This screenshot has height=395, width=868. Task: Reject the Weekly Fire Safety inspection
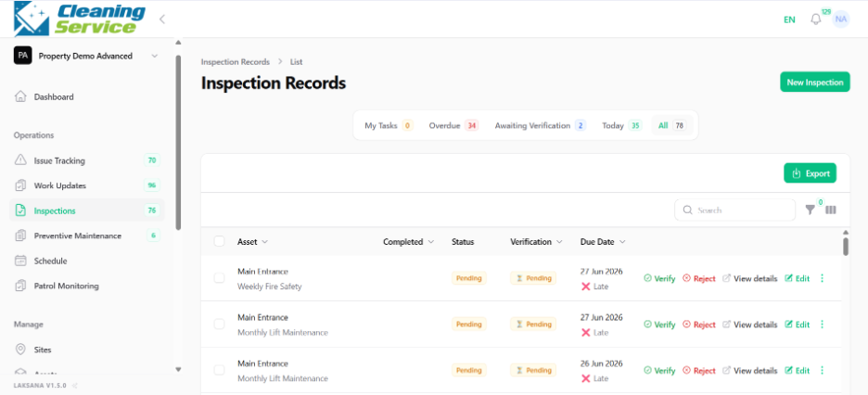(698, 279)
